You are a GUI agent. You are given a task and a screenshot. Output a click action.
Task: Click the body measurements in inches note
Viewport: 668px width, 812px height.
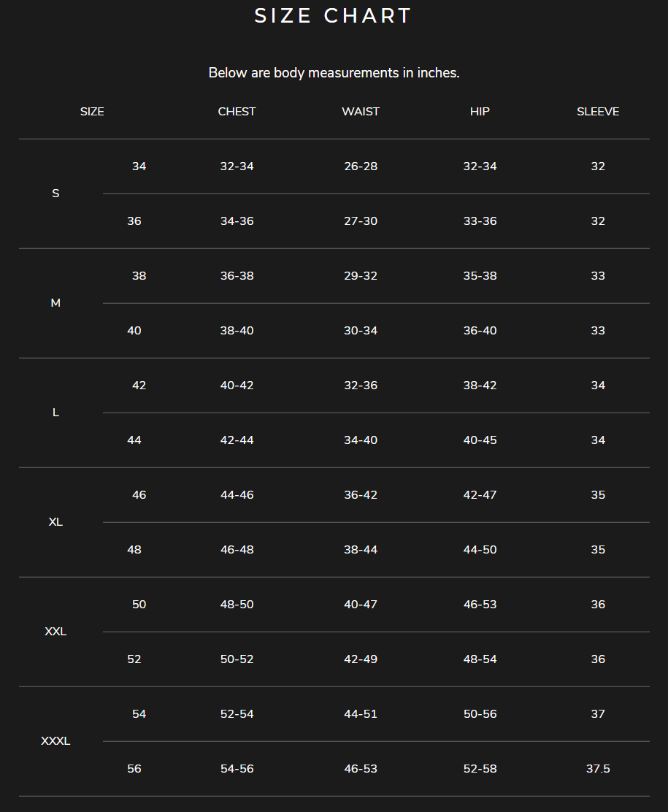click(x=334, y=73)
